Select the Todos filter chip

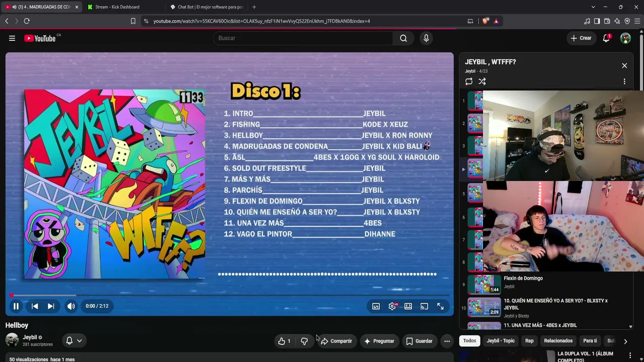coord(469,341)
